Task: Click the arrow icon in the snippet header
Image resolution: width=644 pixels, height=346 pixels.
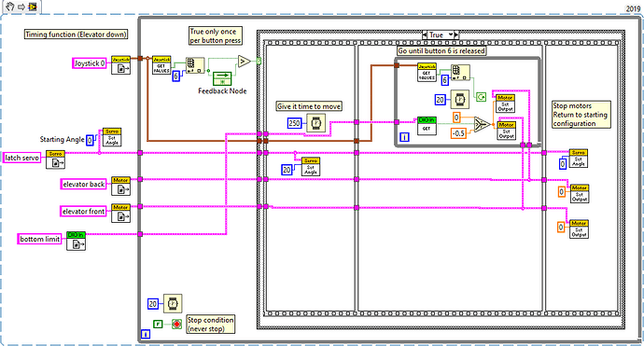Action: tap(21, 7)
